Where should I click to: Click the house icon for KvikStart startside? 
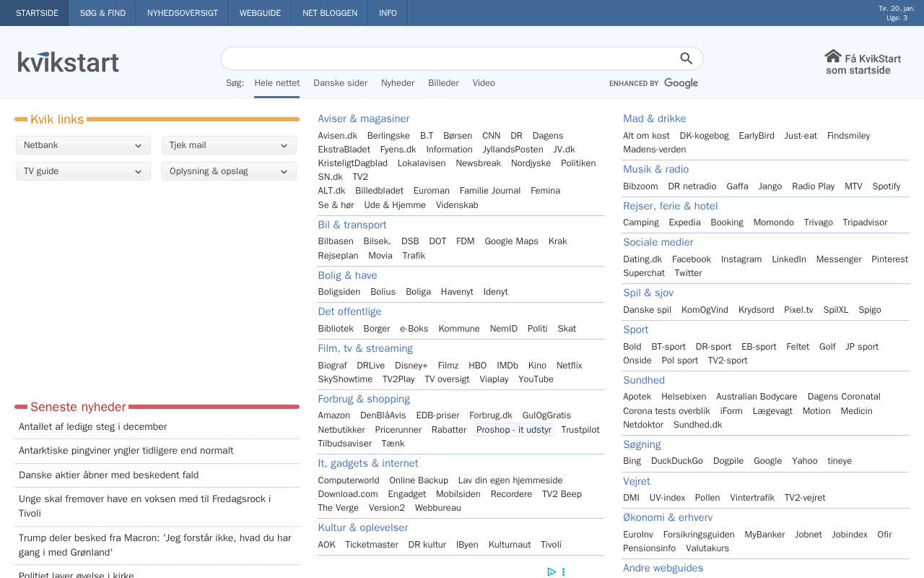coord(833,56)
